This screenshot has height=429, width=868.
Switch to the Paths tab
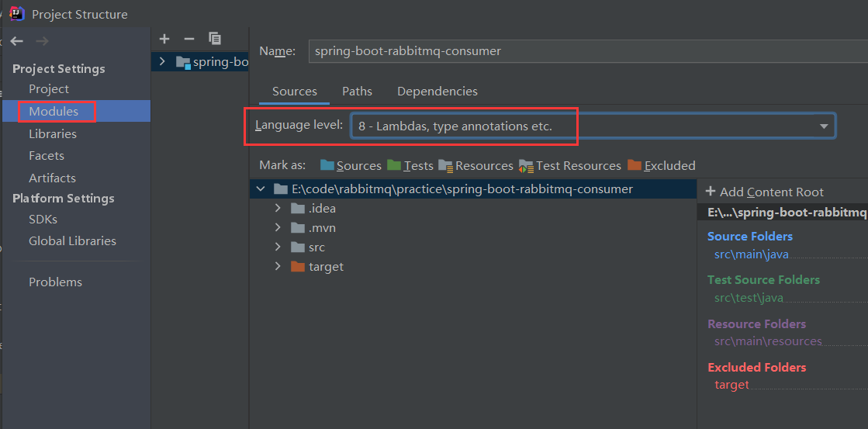pos(357,92)
